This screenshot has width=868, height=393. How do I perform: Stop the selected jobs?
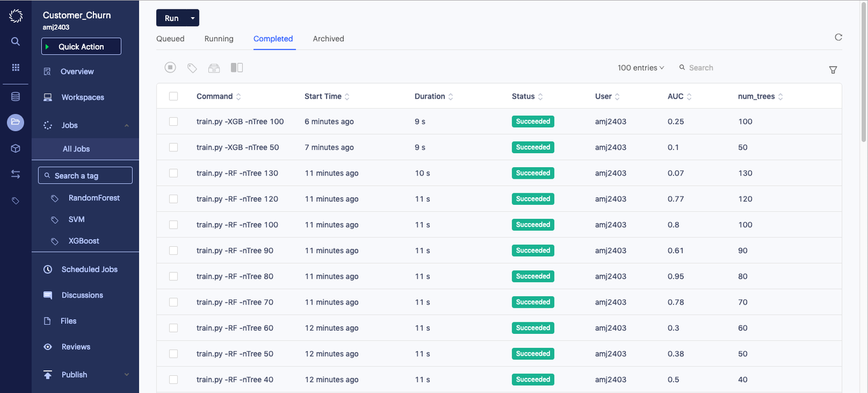coord(170,67)
